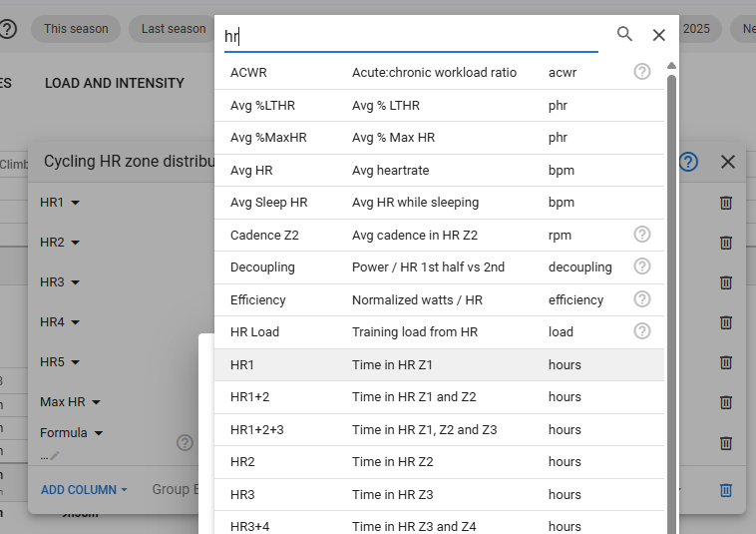The width and height of the screenshot is (756, 534).
Task: Open help for Decoupling field
Action: (642, 267)
